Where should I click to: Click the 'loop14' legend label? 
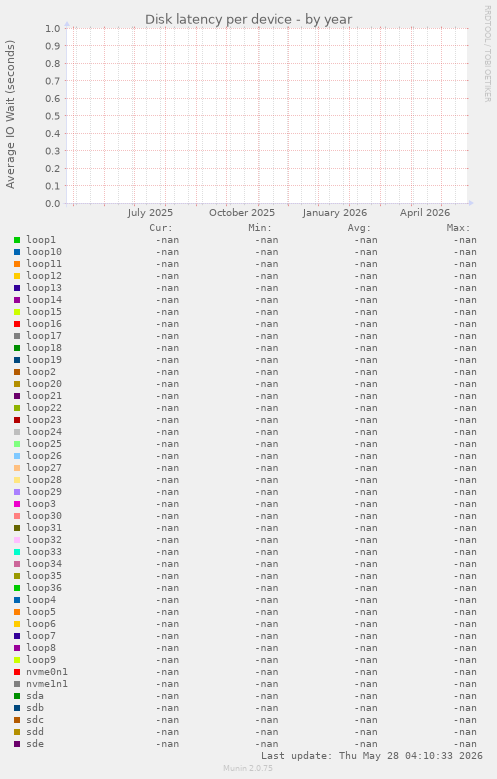[x=44, y=300]
